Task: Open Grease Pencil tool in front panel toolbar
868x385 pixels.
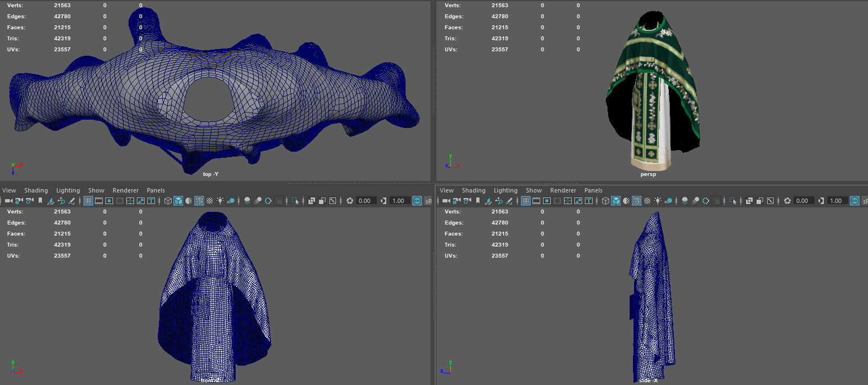Action: 71,201
